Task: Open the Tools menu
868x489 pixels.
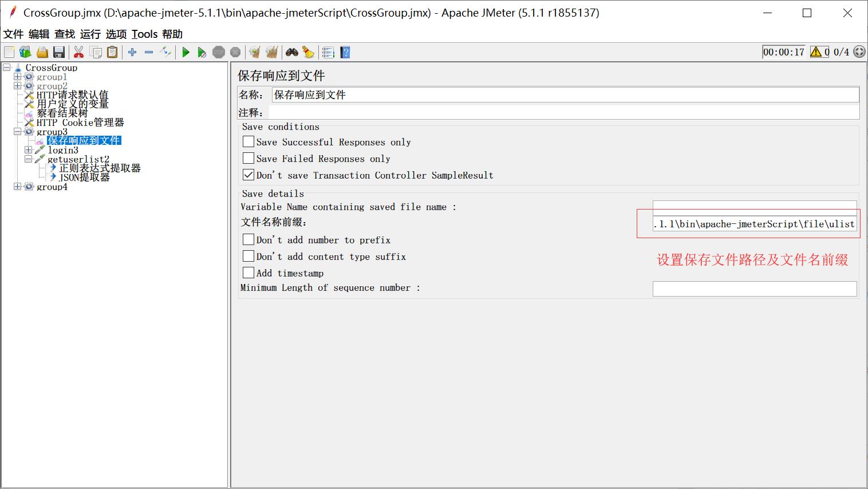Action: pyautogui.click(x=144, y=34)
